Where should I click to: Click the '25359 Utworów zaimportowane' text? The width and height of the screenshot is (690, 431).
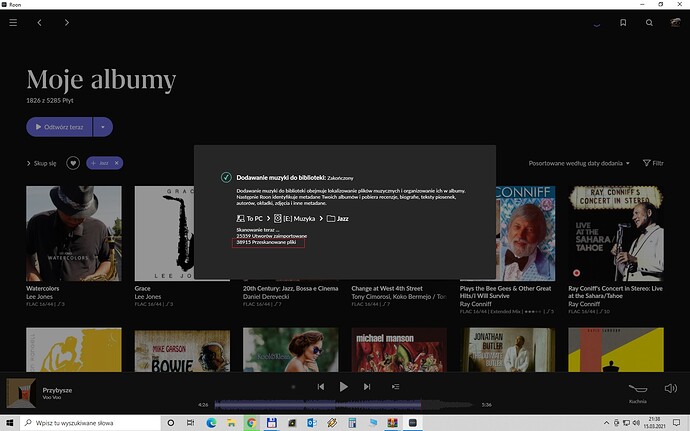[272, 236]
